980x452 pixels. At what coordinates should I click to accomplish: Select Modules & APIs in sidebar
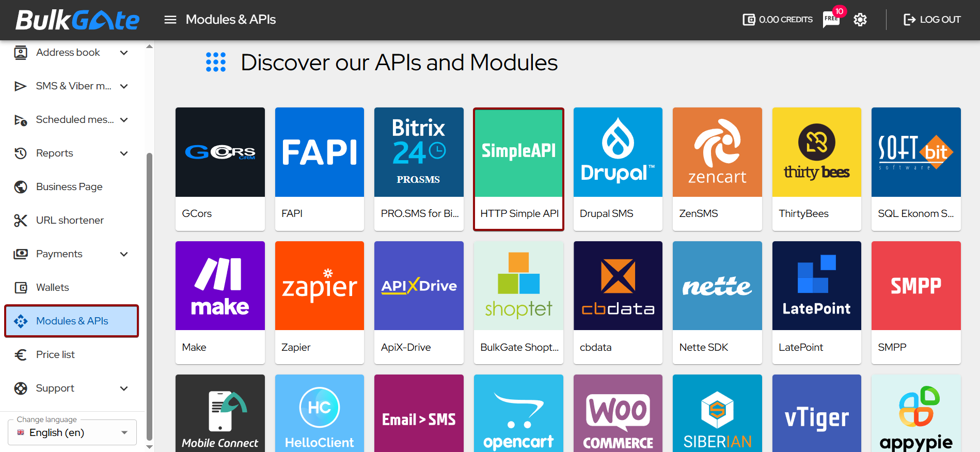pos(72,321)
